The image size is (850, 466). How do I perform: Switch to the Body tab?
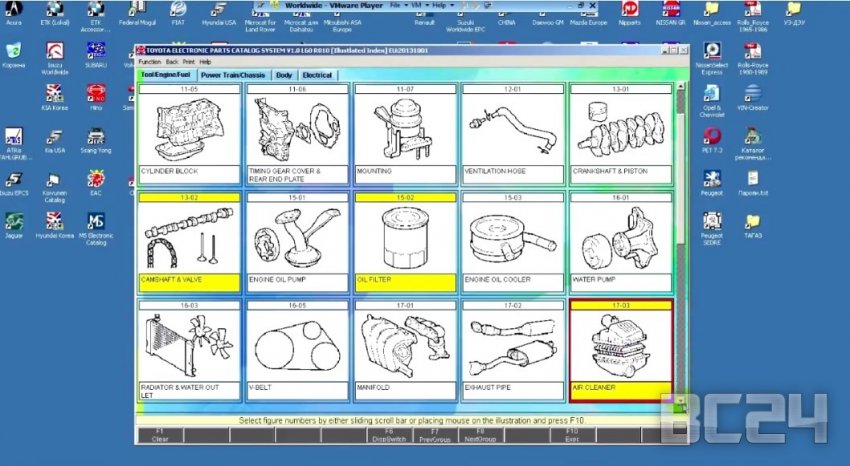(x=285, y=75)
